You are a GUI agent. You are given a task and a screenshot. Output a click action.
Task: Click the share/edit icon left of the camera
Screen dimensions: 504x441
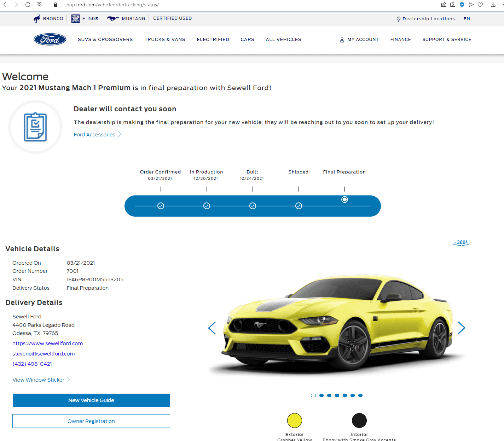click(444, 5)
